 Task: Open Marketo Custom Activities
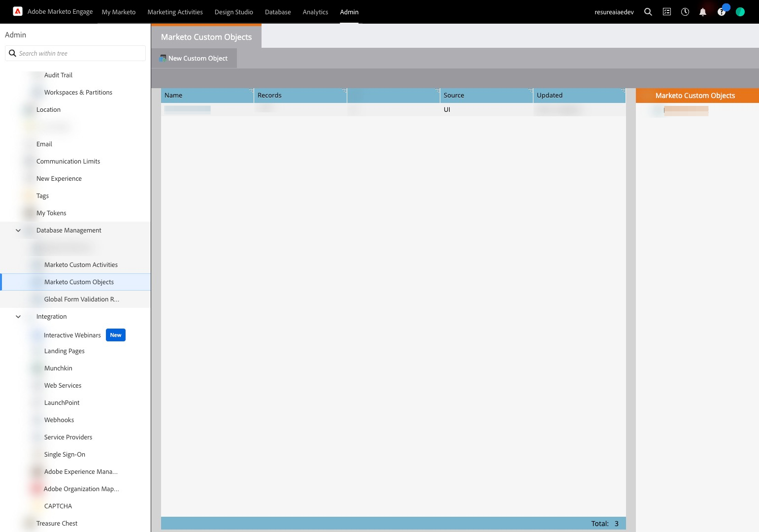81,265
